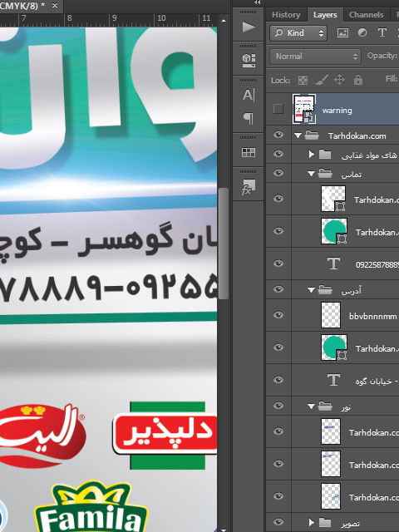
Task: Open the Swatches grid panel icon
Action: pos(249,153)
